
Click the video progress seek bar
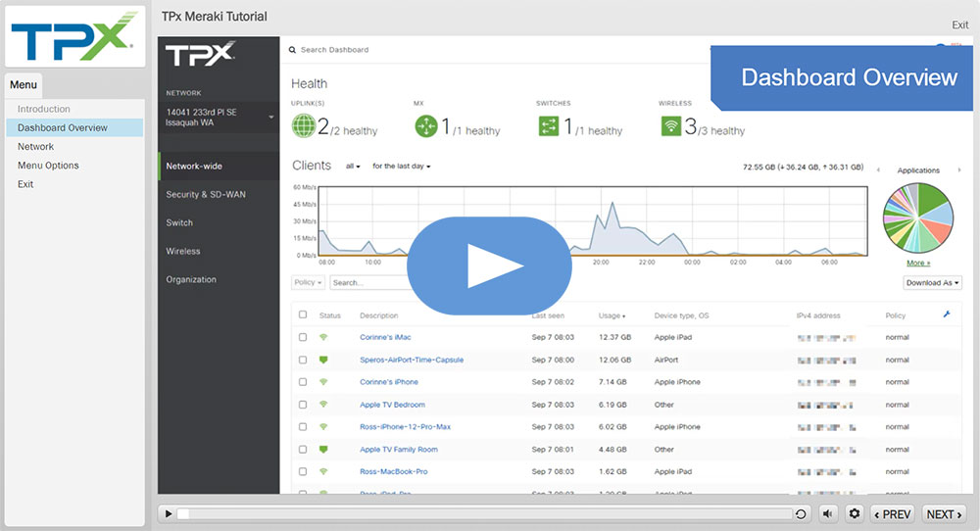coord(485,514)
